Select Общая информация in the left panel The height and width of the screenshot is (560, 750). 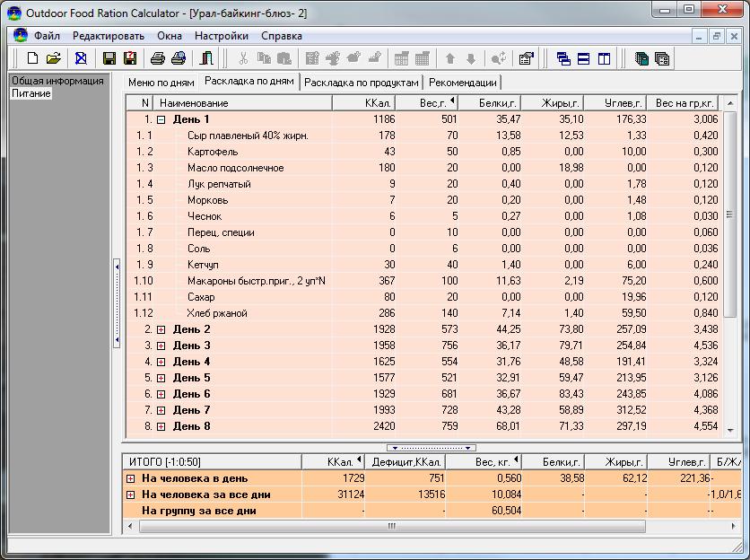click(58, 81)
